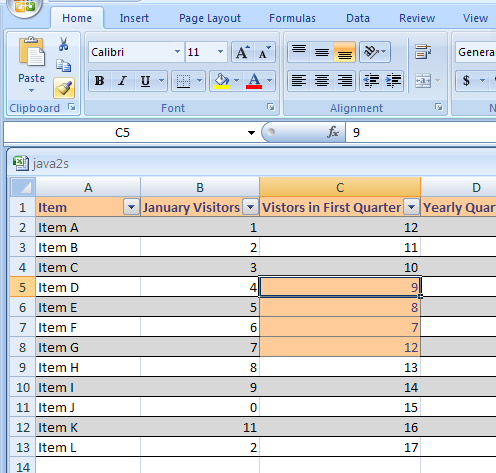
Task: Open the Font dialog launcher
Action: pyautogui.click(x=271, y=107)
